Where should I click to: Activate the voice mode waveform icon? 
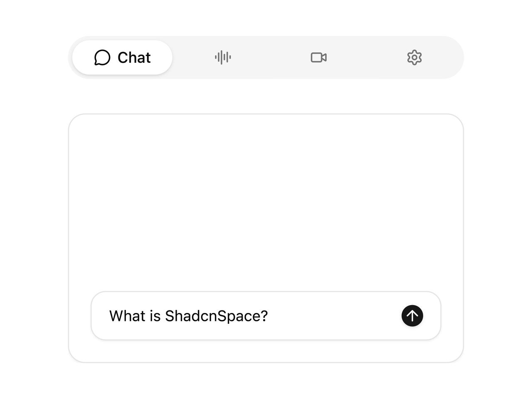click(223, 57)
